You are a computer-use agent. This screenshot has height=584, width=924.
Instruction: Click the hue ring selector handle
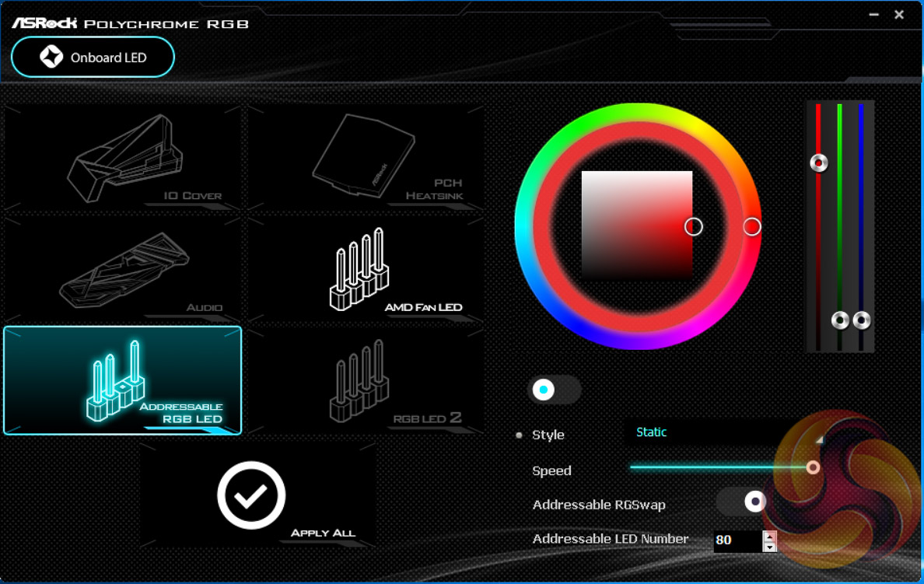[x=752, y=227]
